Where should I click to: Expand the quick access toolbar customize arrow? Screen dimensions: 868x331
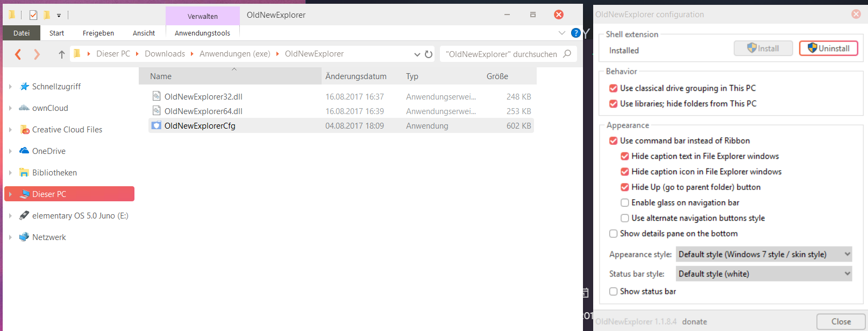pos(59,16)
